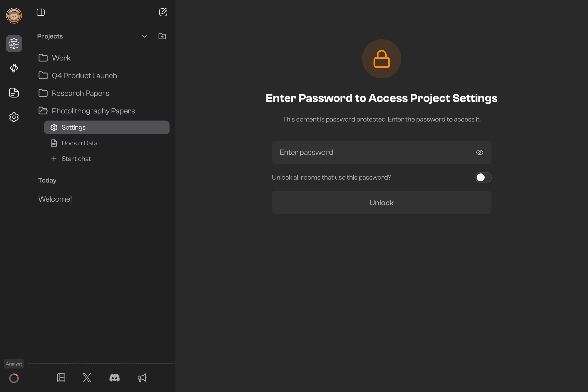Click the Unlock button
Image resolution: width=588 pixels, height=392 pixels.
pyautogui.click(x=381, y=203)
